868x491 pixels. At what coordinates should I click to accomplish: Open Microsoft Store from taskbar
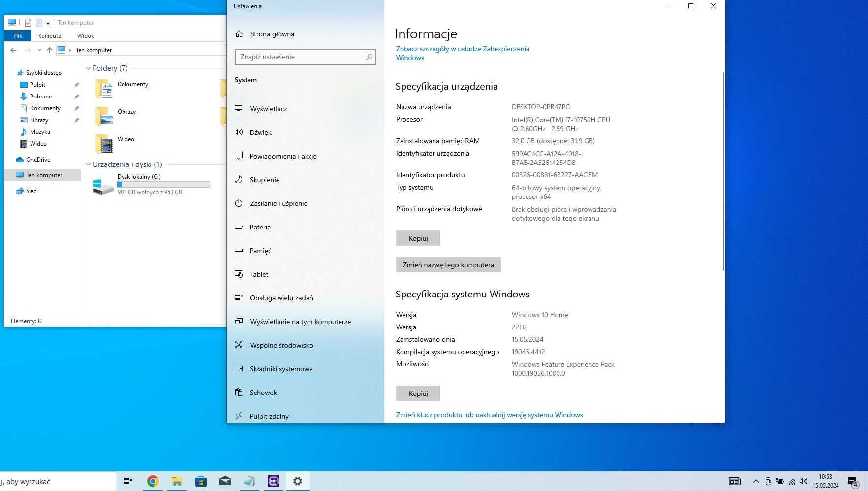click(x=201, y=481)
